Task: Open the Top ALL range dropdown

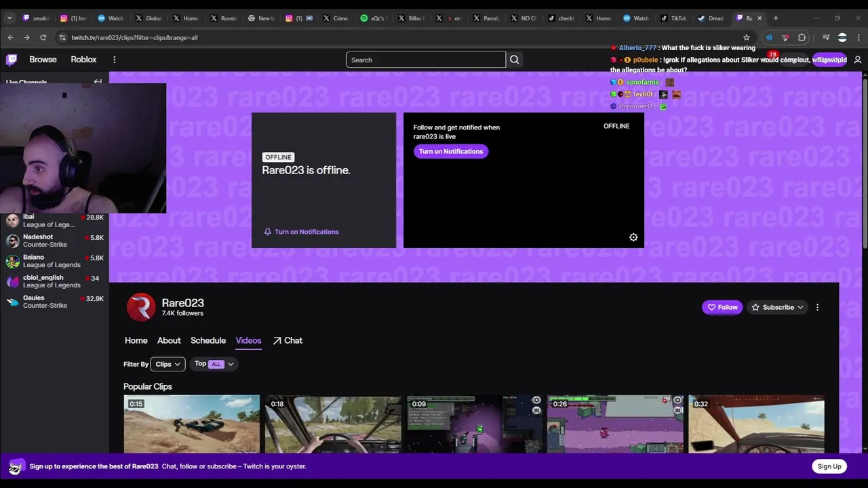Action: tap(214, 364)
